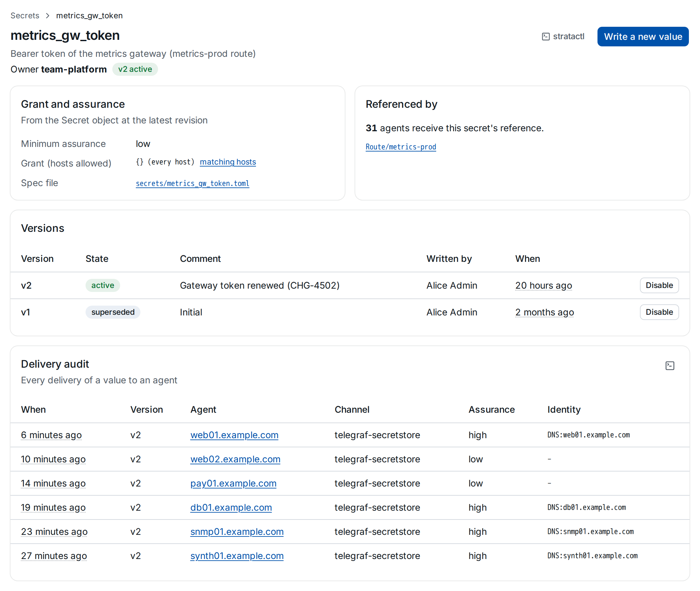
Task: Click identity DNS:web01.example.com
Action: (x=588, y=435)
